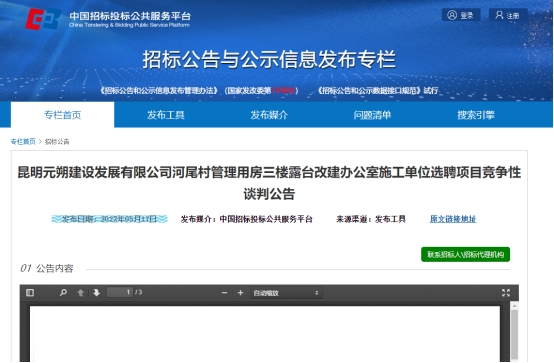Click the announcement title heading
Screen dimensions: 554x363
click(x=269, y=183)
